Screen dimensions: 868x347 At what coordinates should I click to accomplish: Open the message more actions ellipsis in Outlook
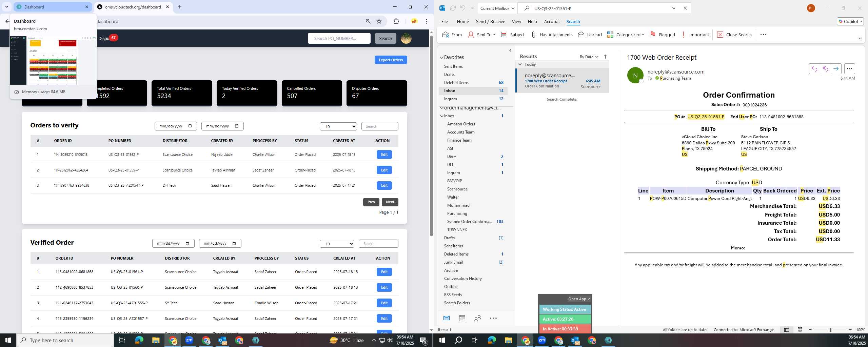point(849,69)
